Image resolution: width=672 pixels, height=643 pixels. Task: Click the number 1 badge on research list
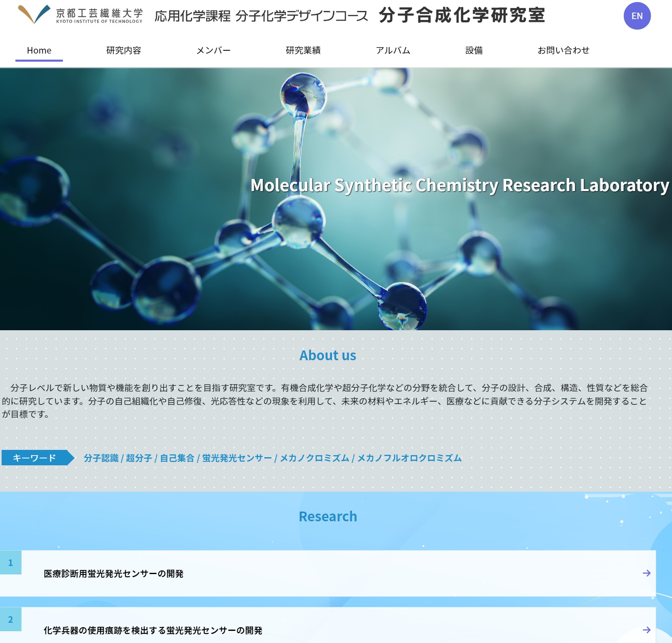pyautogui.click(x=11, y=562)
